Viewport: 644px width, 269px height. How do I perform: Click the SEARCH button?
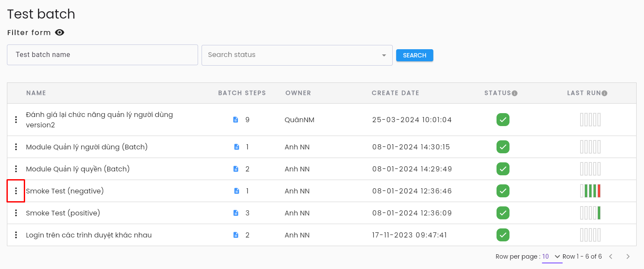tap(415, 55)
